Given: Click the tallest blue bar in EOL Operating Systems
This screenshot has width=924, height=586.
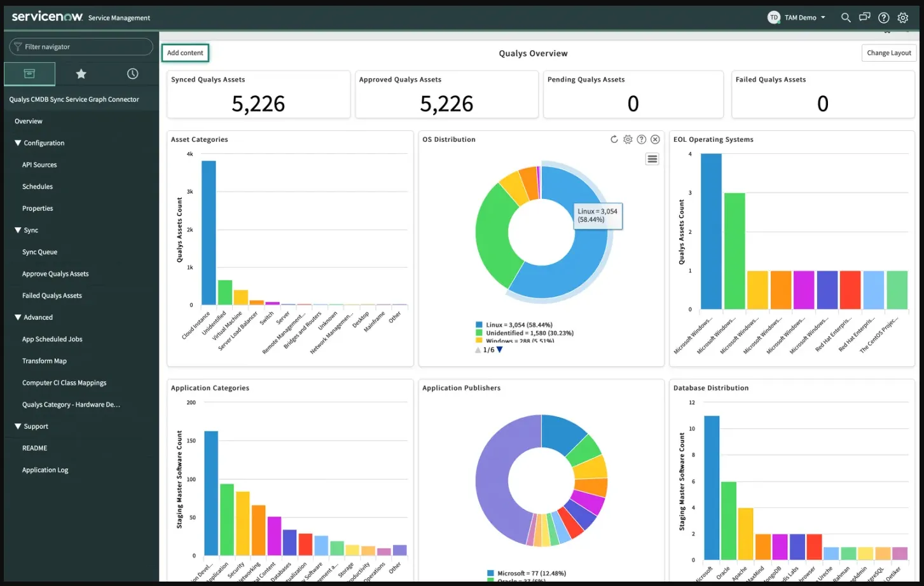Looking at the screenshot, I should point(711,231).
